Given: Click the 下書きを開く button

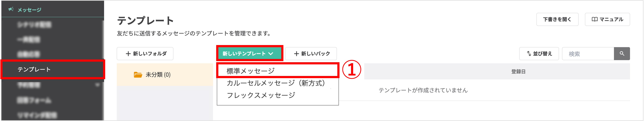Looking at the screenshot, I should coord(557,19).
